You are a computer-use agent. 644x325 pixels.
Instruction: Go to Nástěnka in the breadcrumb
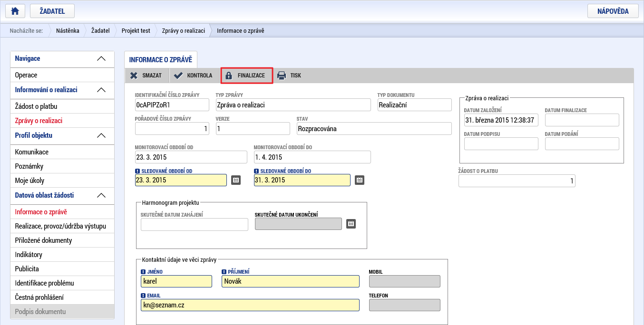68,31
